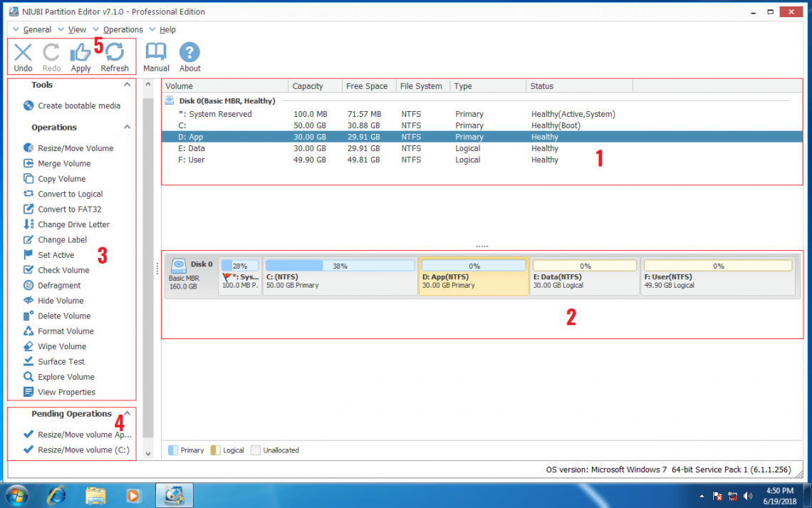
Task: Select Change Label operation
Action: 55,240
